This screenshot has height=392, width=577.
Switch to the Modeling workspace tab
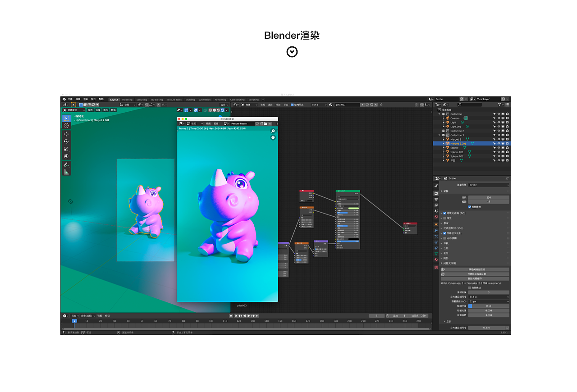pyautogui.click(x=128, y=100)
